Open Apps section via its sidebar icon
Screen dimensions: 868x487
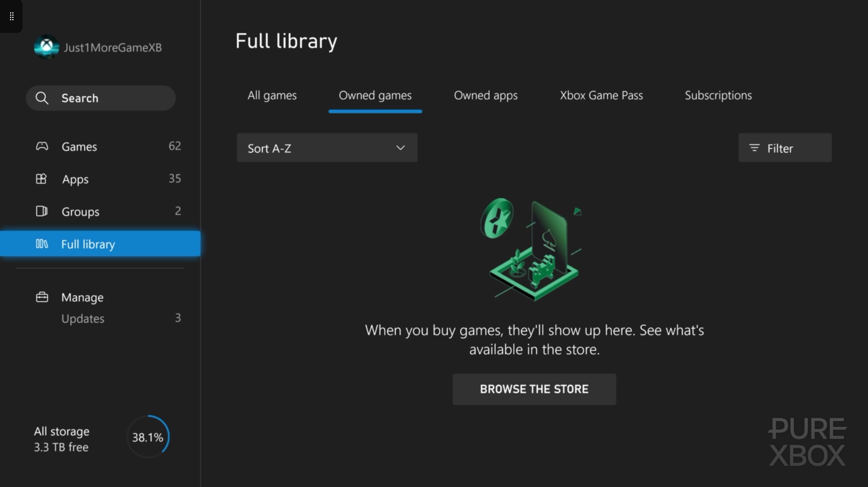pyautogui.click(x=41, y=179)
